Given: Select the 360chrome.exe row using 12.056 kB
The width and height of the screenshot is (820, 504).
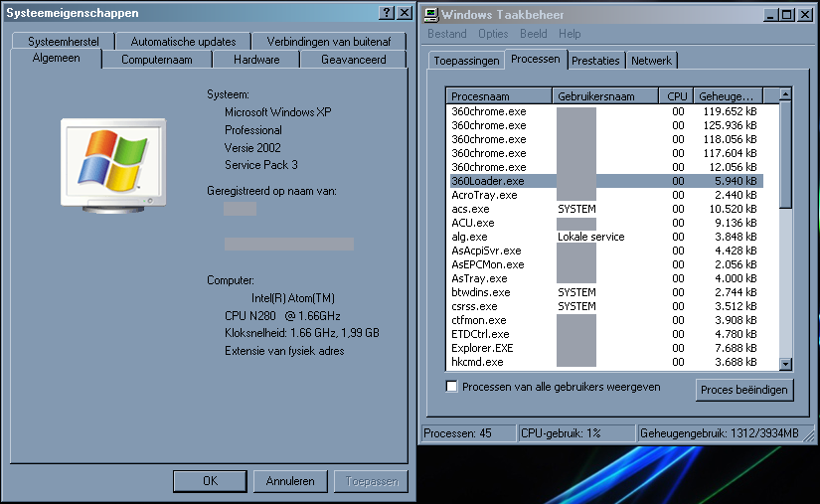Looking at the screenshot, I should point(605,167).
